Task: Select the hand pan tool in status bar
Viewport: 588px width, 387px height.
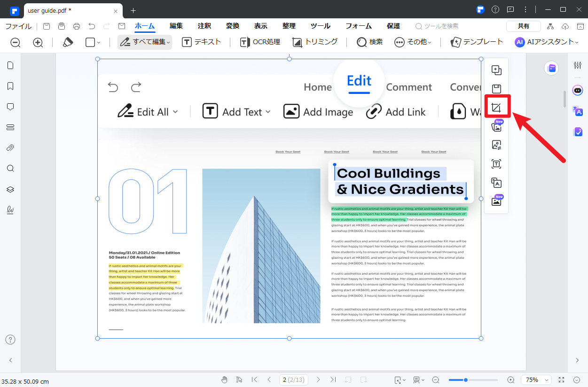Action: (x=225, y=379)
